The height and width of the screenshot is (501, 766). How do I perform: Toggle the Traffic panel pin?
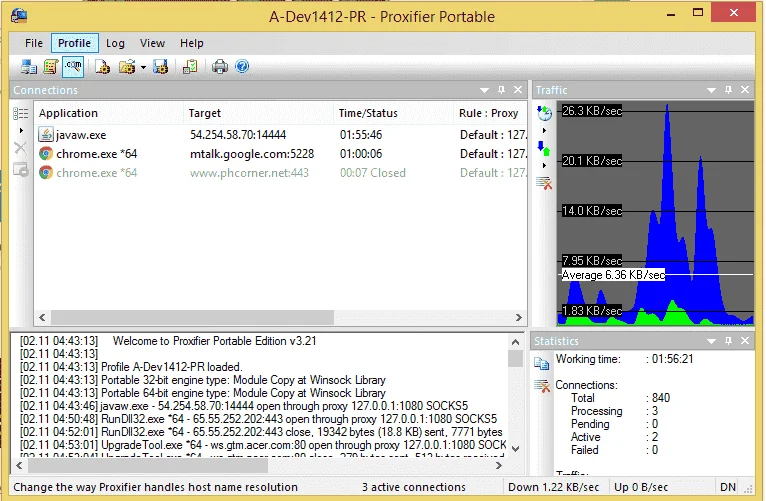coord(728,90)
